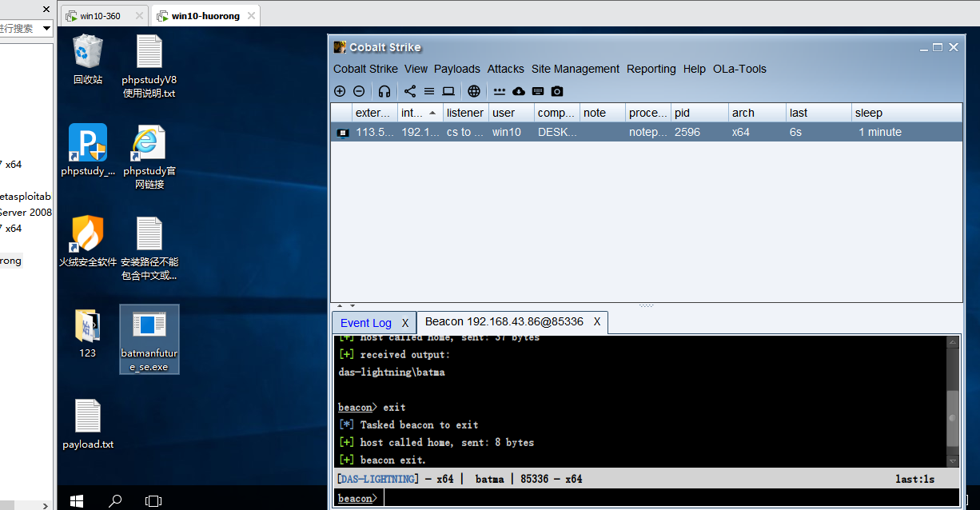Select the 安装路径不能包含中文 text file icon
Image resolution: width=980 pixels, height=510 pixels.
(149, 248)
